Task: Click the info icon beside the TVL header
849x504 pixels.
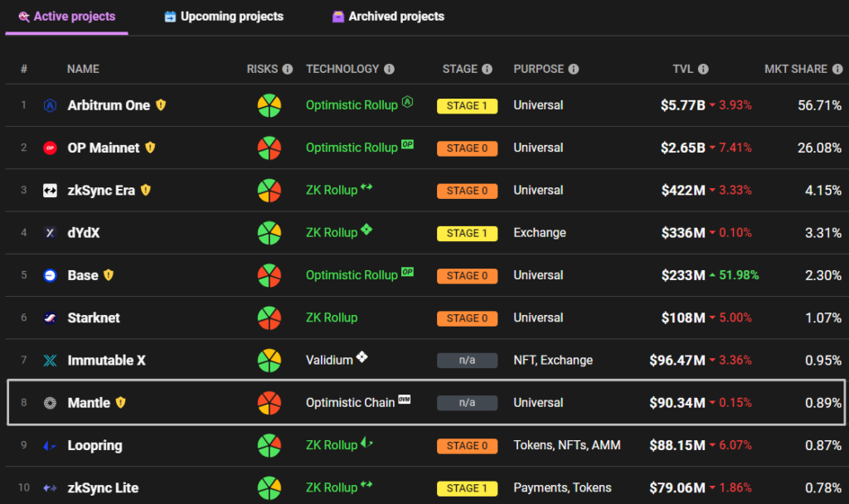Action: tap(703, 70)
